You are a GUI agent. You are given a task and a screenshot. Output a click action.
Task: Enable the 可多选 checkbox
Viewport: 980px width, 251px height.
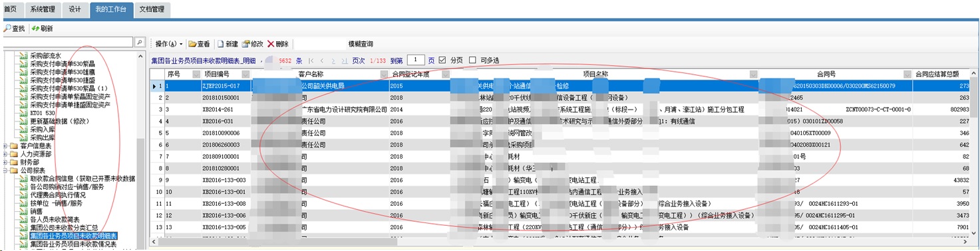coord(472,60)
